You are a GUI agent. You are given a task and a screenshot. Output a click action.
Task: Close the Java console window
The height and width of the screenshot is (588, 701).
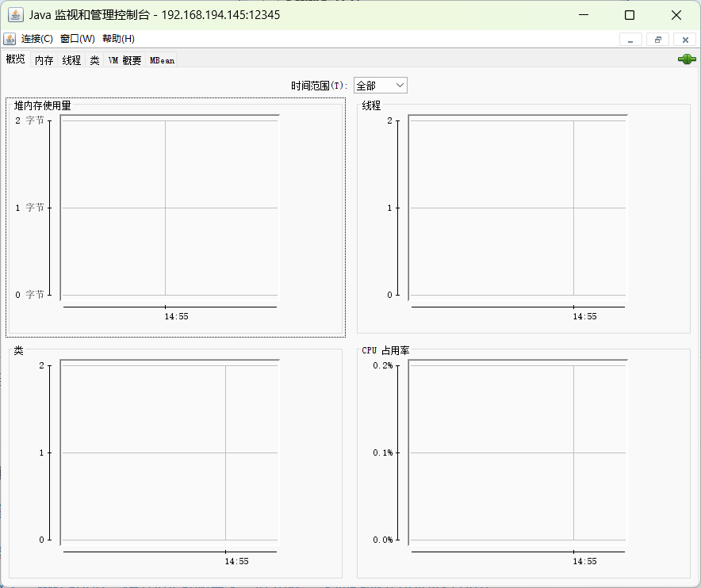tap(676, 15)
